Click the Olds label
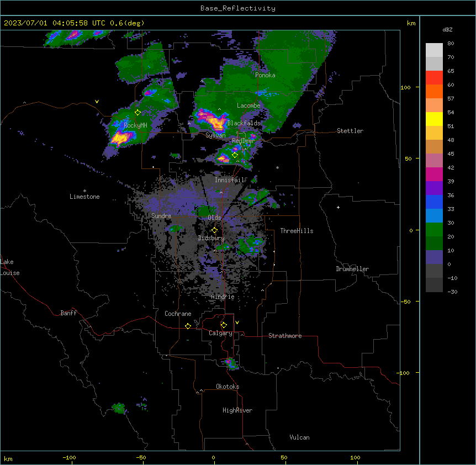The height and width of the screenshot is (465, 476). (x=214, y=218)
